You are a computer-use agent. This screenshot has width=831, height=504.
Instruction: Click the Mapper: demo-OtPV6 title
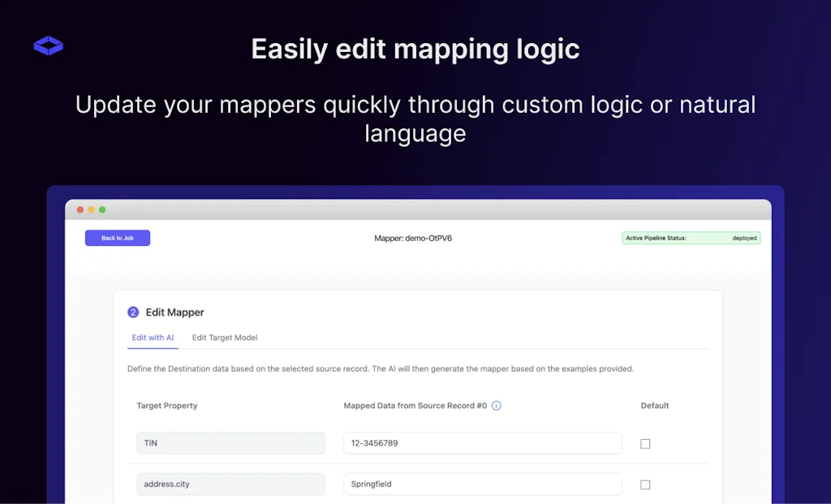413,239
